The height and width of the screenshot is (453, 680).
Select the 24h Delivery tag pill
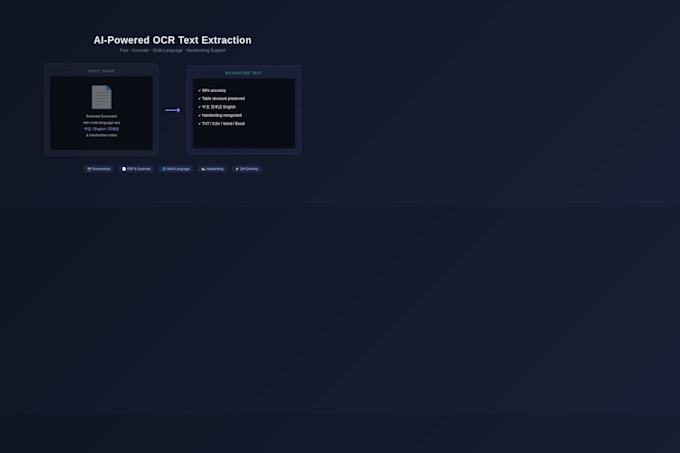click(247, 169)
